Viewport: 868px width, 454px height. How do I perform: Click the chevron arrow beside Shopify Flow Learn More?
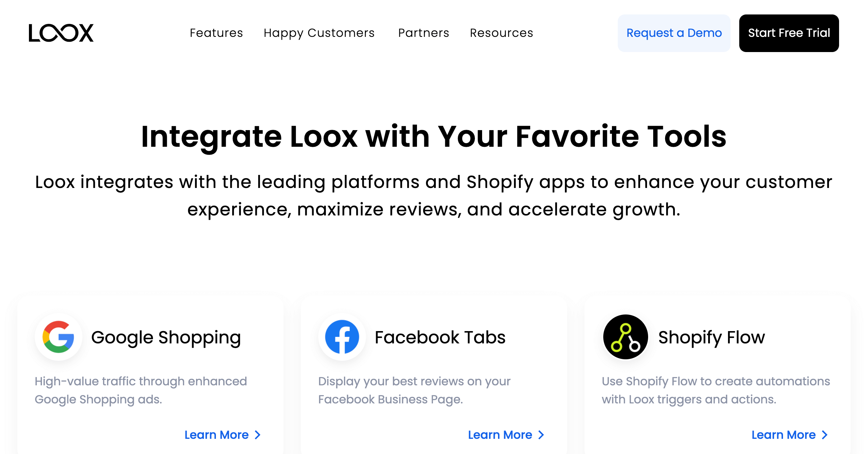pos(825,435)
